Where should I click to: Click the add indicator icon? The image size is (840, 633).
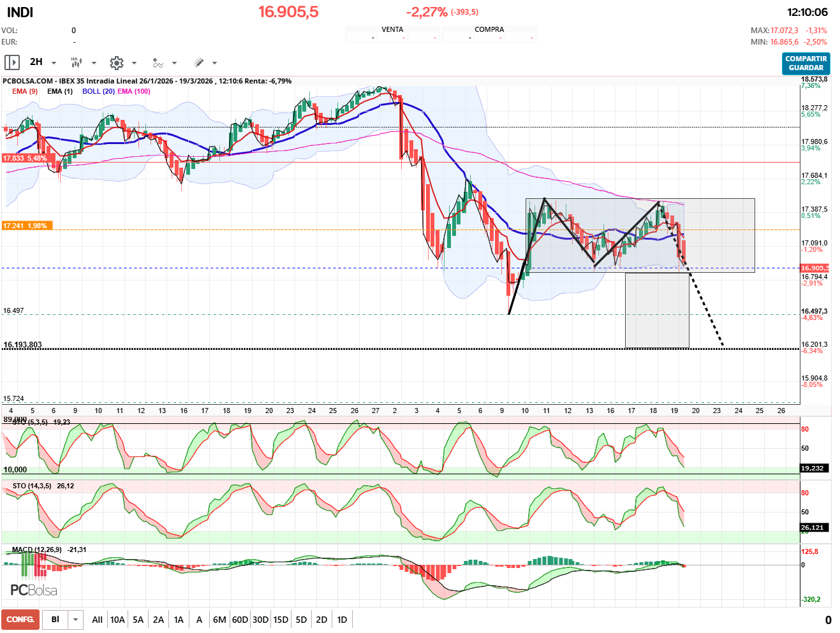point(158,62)
